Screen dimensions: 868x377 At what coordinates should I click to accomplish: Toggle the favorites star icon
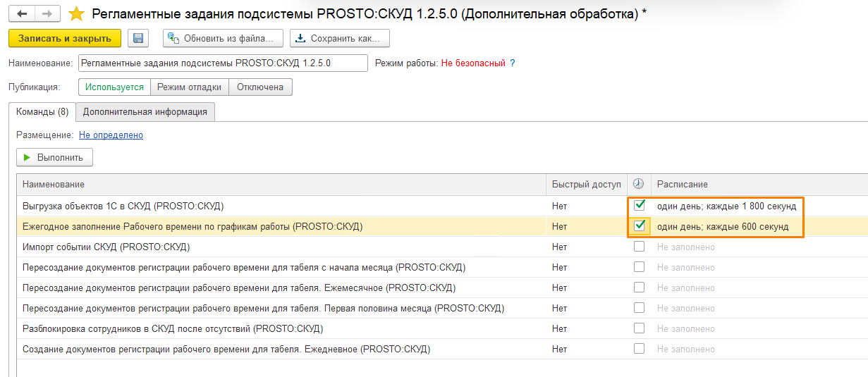(76, 14)
